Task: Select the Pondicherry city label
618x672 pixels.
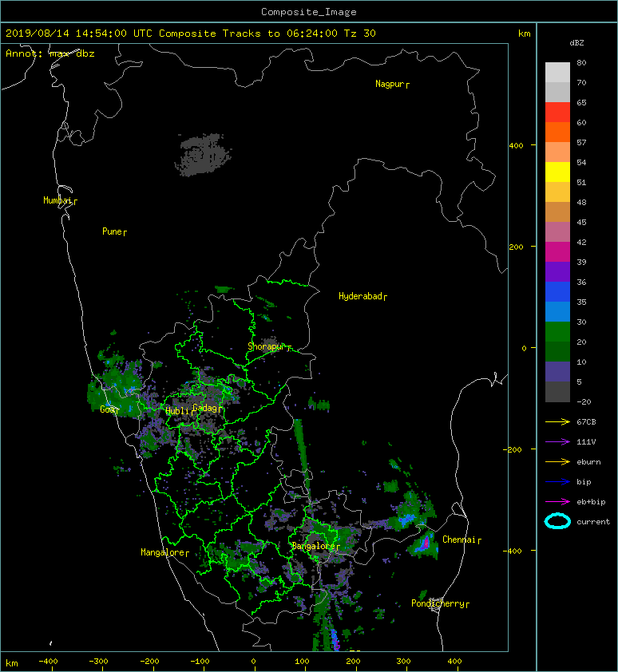Action: click(440, 604)
